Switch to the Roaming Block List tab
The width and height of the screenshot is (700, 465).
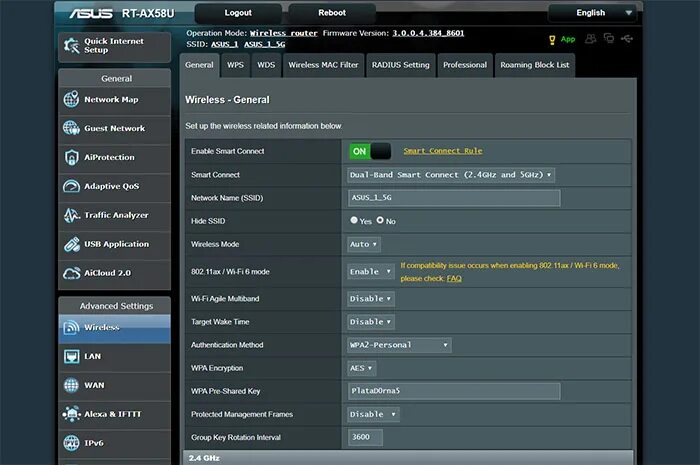click(x=534, y=65)
